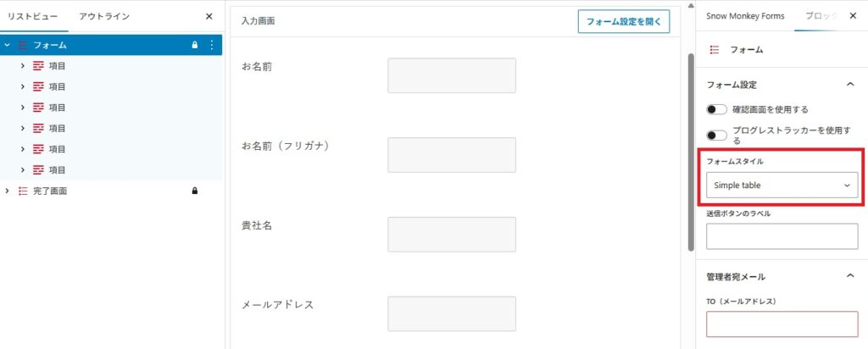
Task: Close the list view panel
Action: tap(209, 16)
